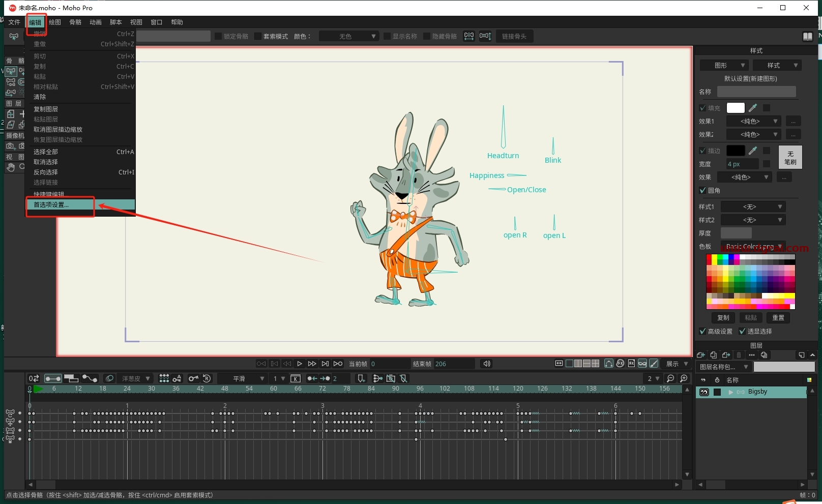Click the channels view icon in timeline toolbar
Image resolution: width=822 pixels, height=504 pixels.
(x=53, y=378)
